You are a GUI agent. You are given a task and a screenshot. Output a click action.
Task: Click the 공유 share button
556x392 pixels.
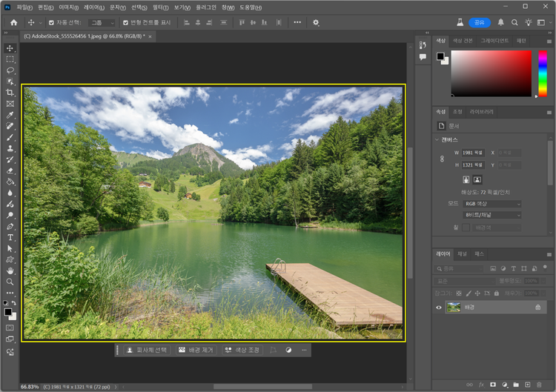tap(479, 22)
